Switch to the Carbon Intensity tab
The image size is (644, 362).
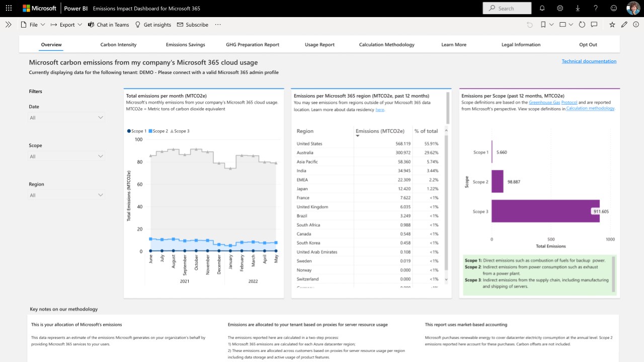(118, 45)
